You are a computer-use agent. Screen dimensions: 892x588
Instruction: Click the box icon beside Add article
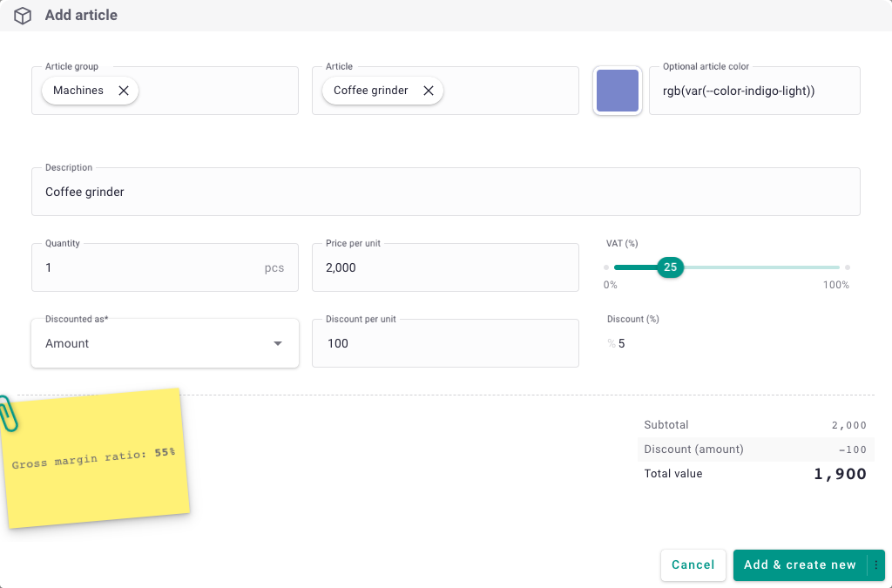point(23,16)
